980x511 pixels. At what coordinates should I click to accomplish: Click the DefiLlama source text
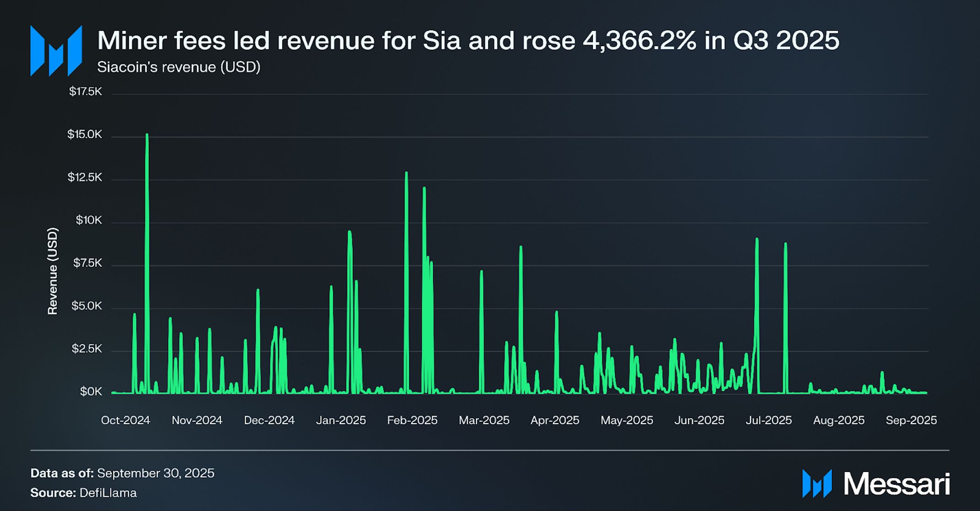click(x=108, y=493)
